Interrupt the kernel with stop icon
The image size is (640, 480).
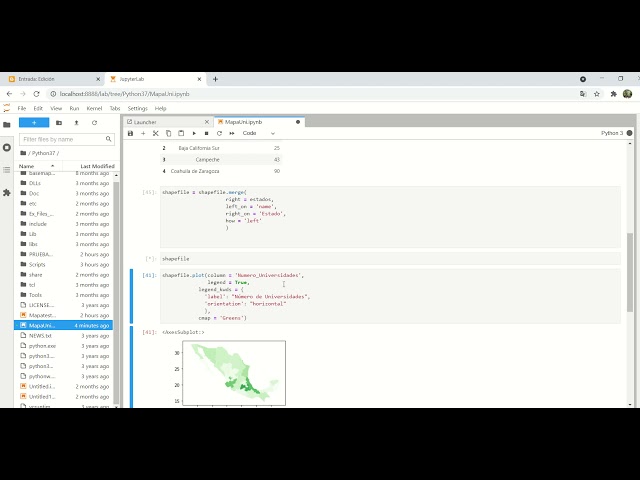(207, 133)
